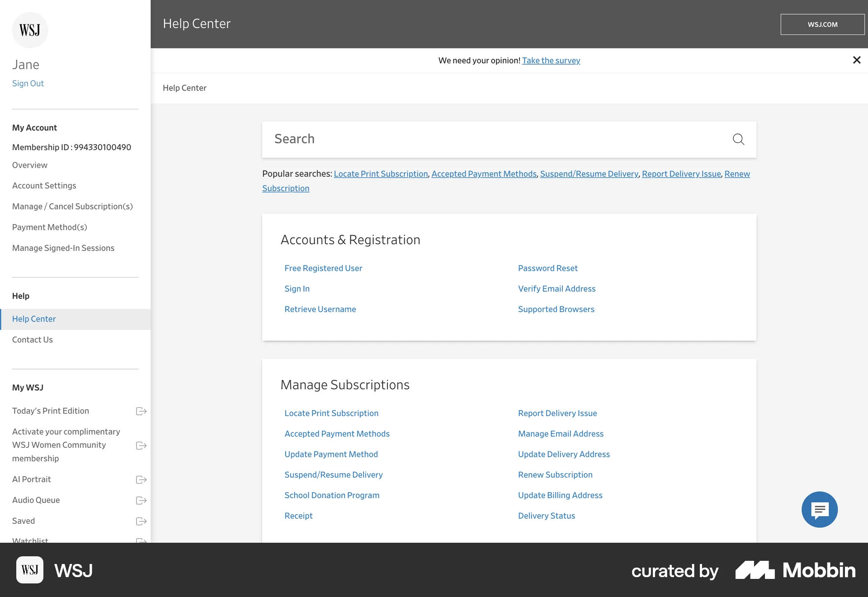Select Help Center in the sidebar
The width and height of the screenshot is (868, 597).
click(33, 319)
